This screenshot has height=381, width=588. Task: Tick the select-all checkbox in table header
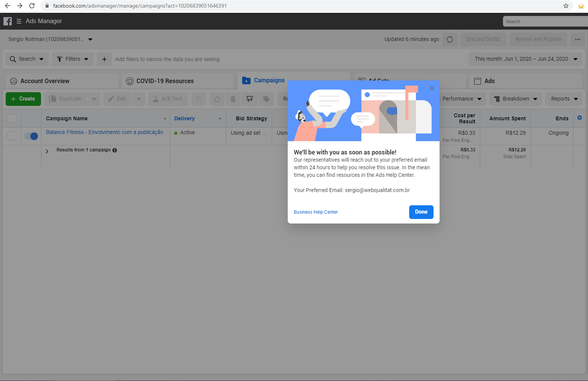coord(12,118)
